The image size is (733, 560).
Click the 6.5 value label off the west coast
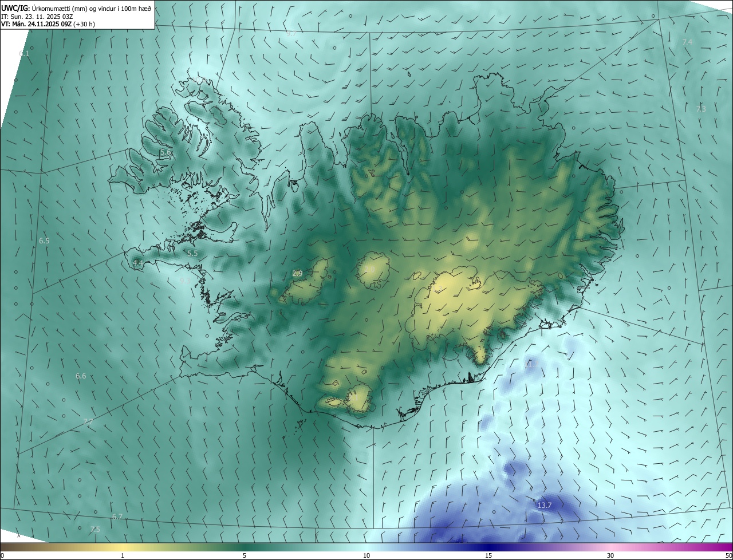[44, 240]
